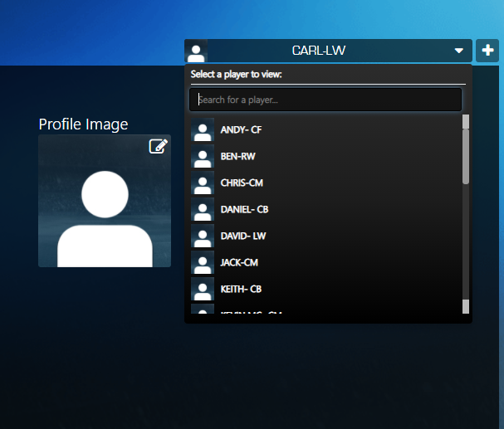Select ANDY- CF from player list

pyautogui.click(x=326, y=129)
